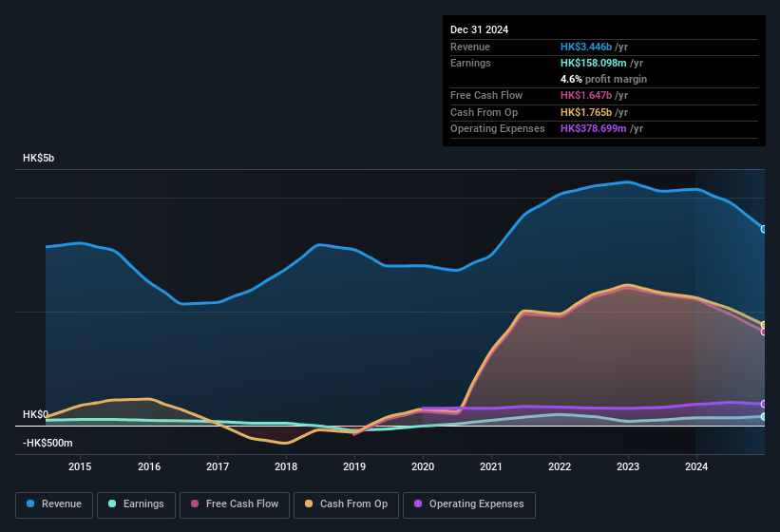Select the 2019 x-axis label
780x532 pixels.
point(354,466)
